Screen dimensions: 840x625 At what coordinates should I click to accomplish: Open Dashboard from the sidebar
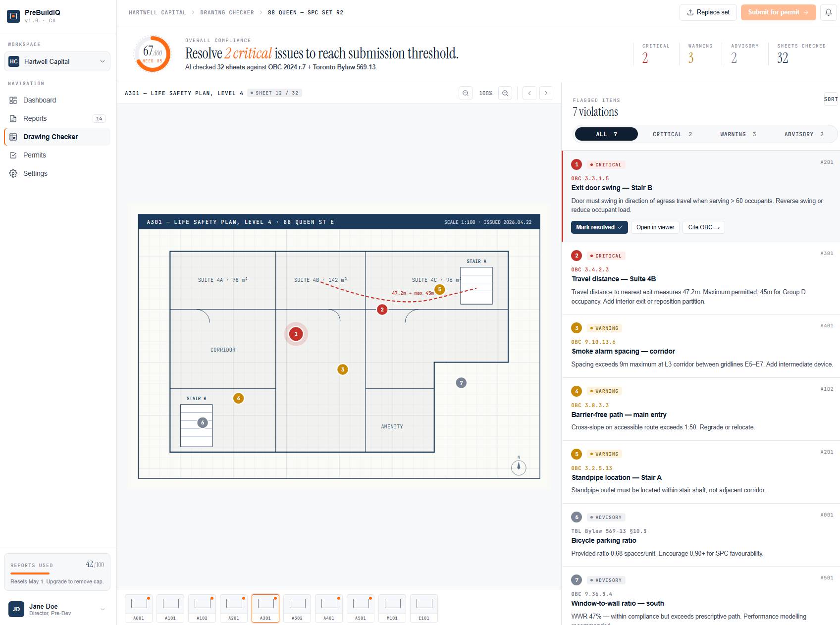(40, 100)
